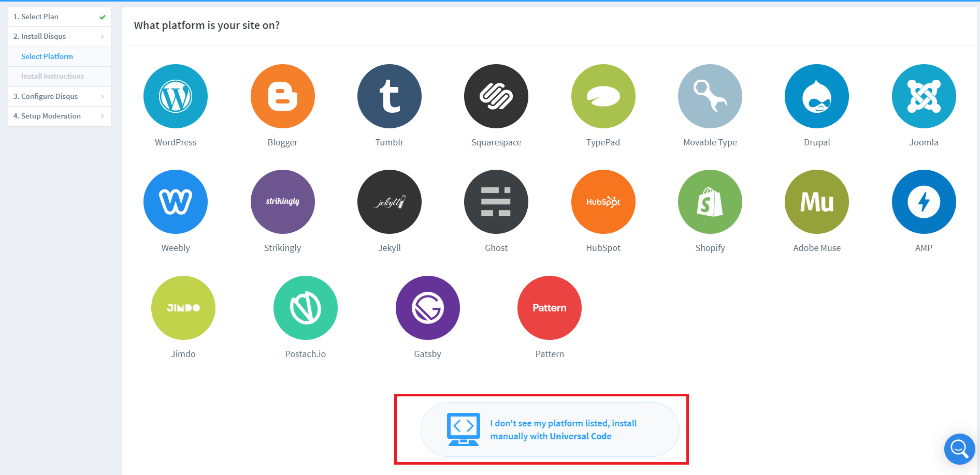980x475 pixels.
Task: Select the Movable Type wrench icon
Action: point(710,96)
